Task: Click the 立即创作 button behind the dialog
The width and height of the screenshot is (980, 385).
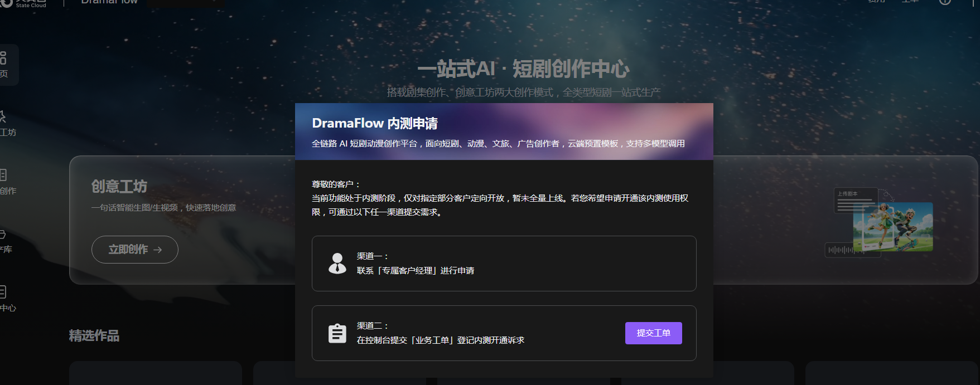Action: click(135, 250)
